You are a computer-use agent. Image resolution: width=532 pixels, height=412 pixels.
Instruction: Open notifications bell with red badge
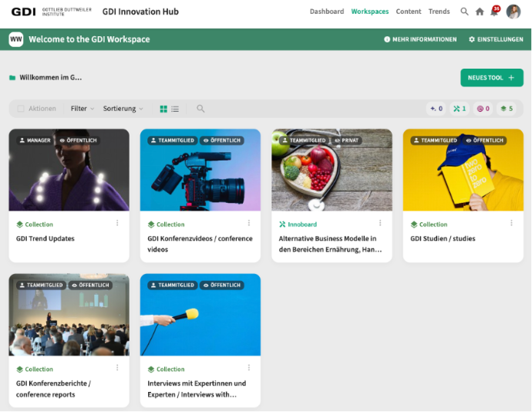pos(494,12)
